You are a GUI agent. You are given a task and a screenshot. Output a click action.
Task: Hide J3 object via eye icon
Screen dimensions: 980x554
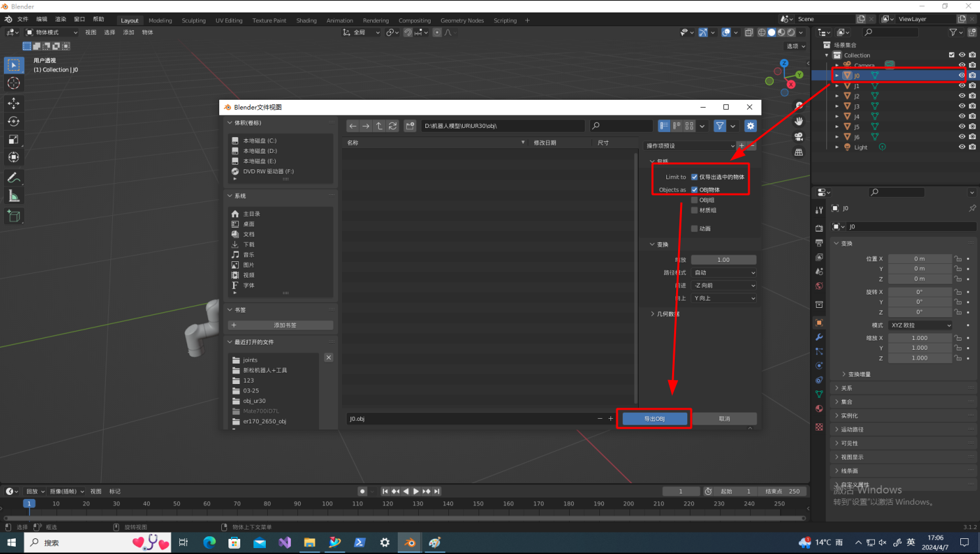pos(962,106)
